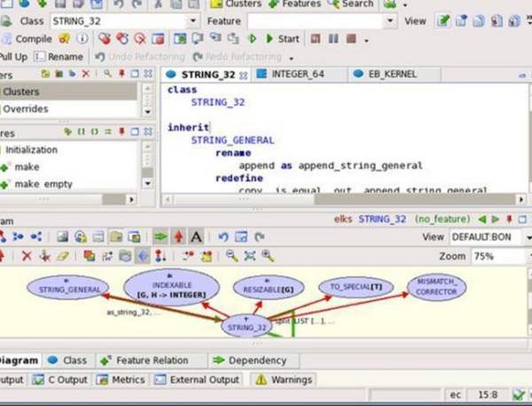The height and width of the screenshot is (406, 532).
Task: Click the freeze/melt icon beside Compile
Action: click(64, 39)
